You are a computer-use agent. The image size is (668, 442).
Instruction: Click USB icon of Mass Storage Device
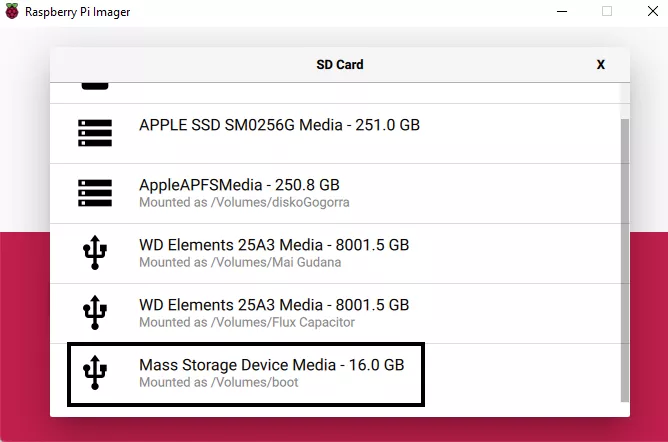95,373
